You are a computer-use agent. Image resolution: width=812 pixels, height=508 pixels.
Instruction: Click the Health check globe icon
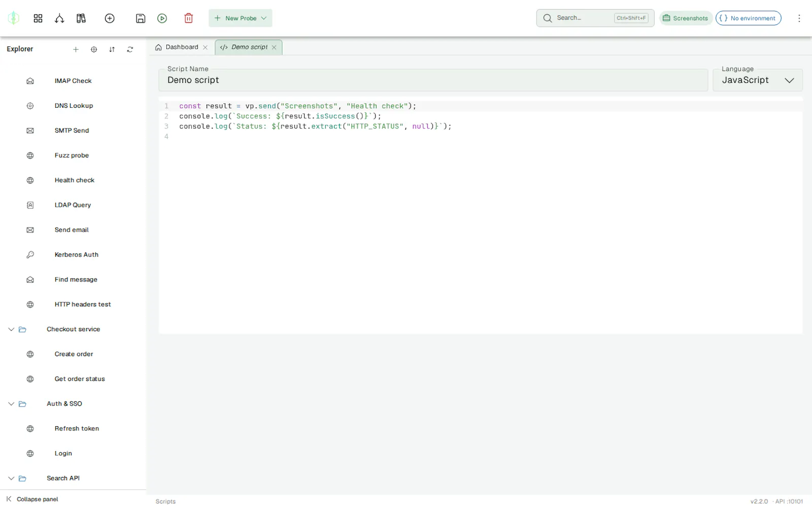30,180
